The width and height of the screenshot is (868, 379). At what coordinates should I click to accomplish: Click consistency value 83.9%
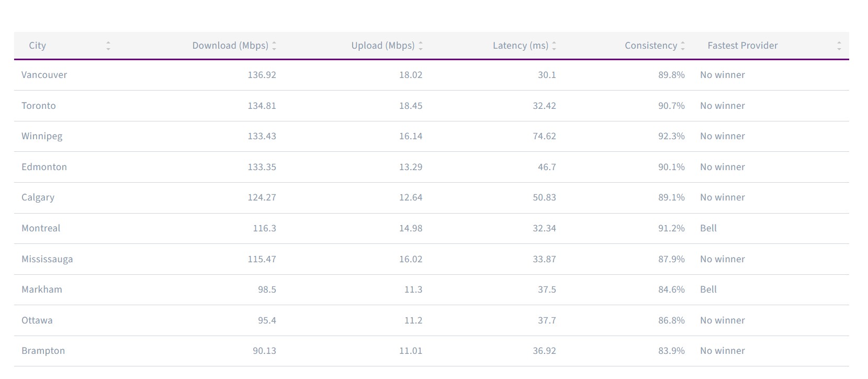point(671,351)
